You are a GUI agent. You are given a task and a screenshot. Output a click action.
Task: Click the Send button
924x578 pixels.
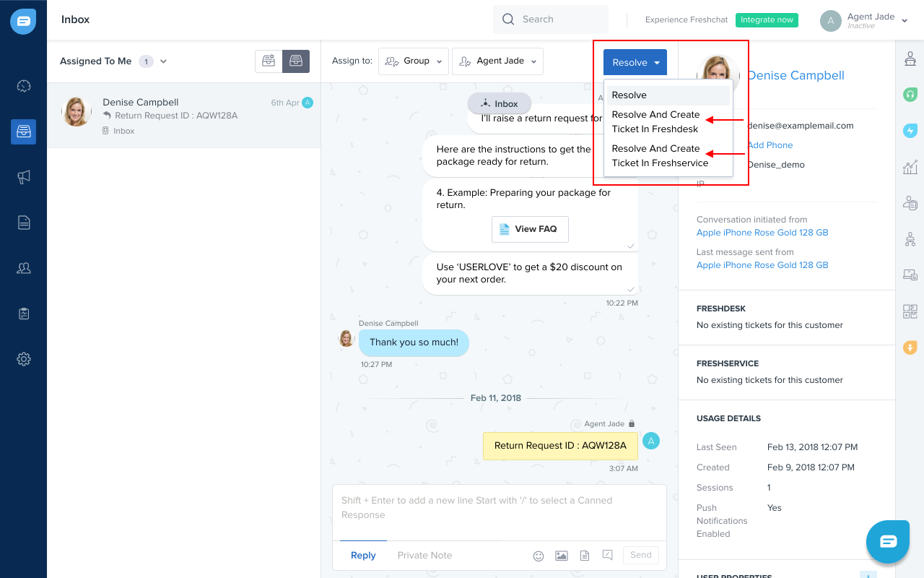coord(641,555)
